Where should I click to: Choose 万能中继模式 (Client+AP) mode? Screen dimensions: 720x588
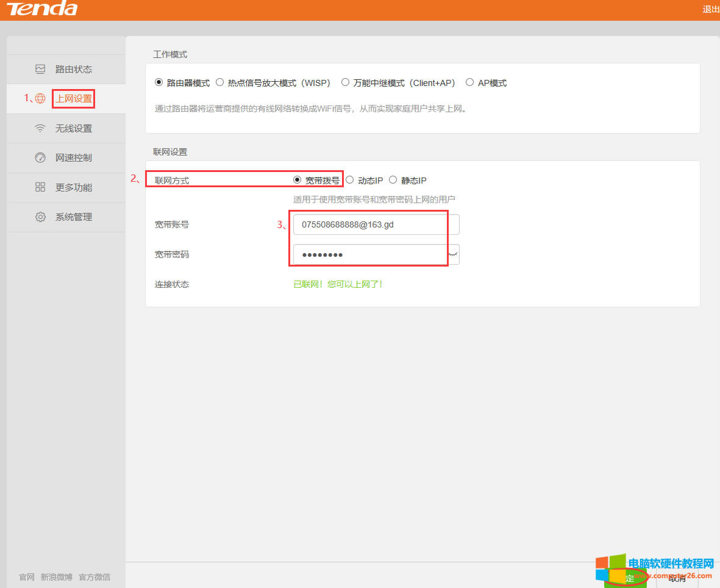click(345, 82)
